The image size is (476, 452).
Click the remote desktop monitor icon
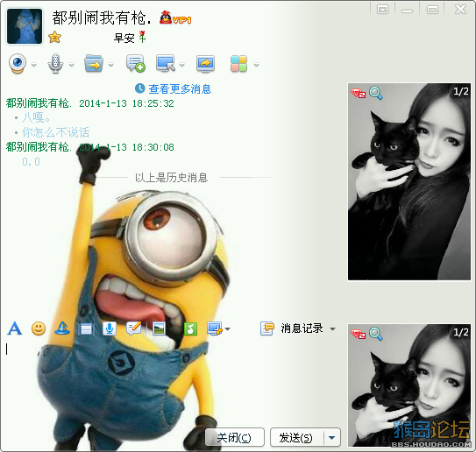coord(166,63)
